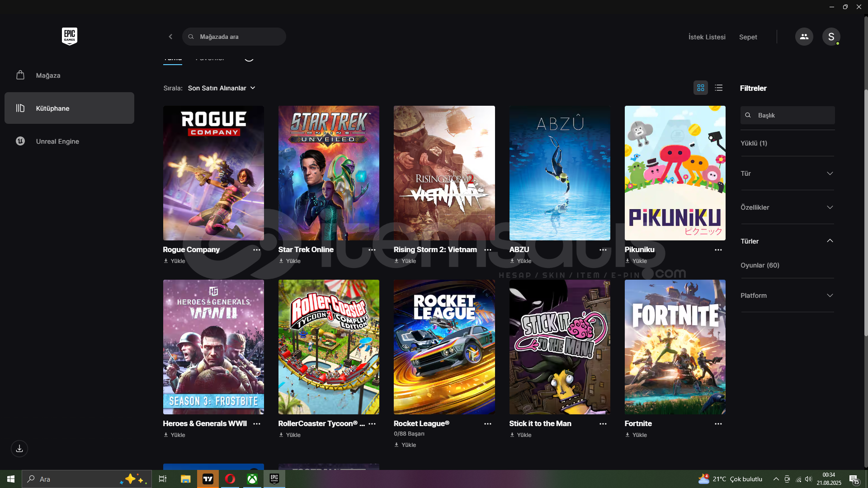Image resolution: width=868 pixels, height=488 pixels.
Task: Open more options for ABZU
Action: 603,250
